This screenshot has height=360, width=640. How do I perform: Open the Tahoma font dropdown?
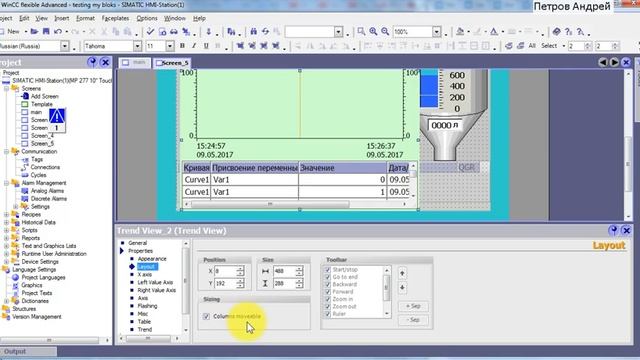(138, 46)
